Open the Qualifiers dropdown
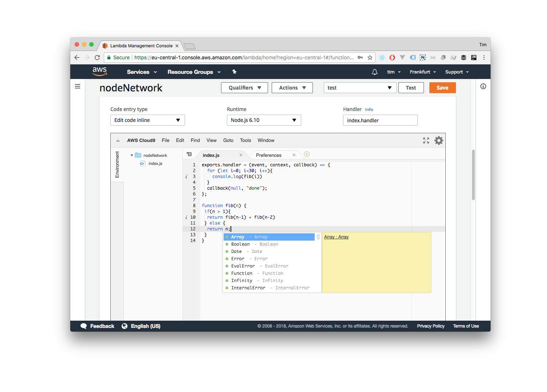 click(x=244, y=88)
